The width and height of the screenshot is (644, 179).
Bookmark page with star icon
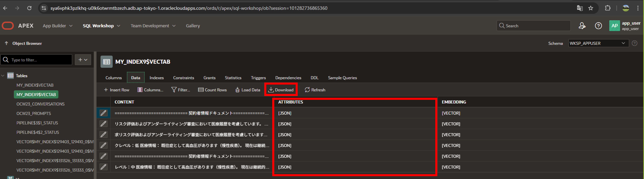tap(590, 8)
